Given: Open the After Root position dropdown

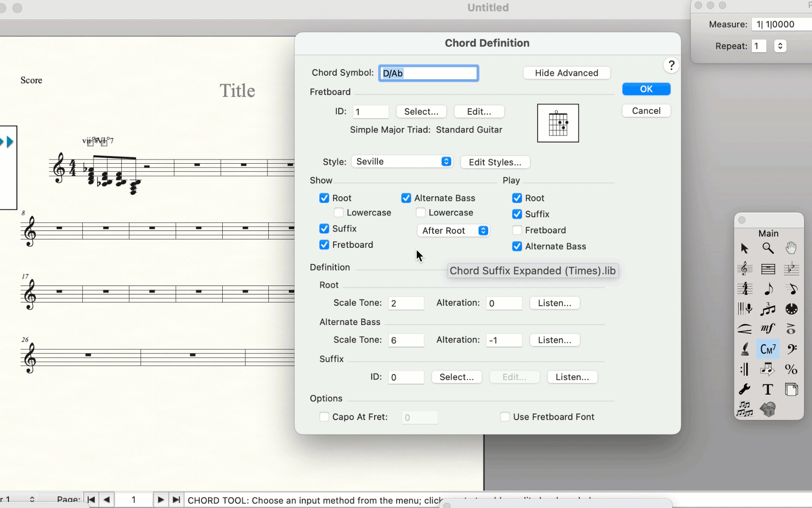Looking at the screenshot, I should (453, 230).
